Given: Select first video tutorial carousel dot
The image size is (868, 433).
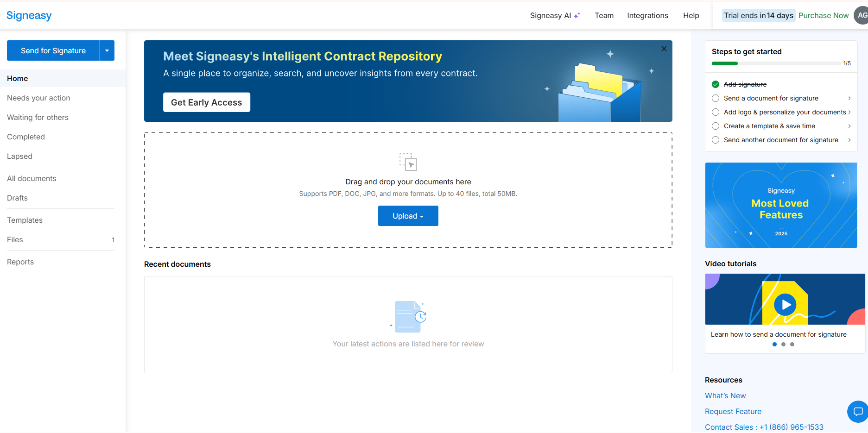Looking at the screenshot, I should 774,344.
